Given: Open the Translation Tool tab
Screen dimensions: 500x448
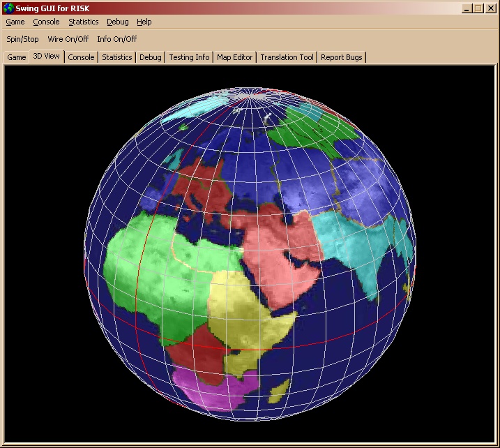Looking at the screenshot, I should coord(287,57).
